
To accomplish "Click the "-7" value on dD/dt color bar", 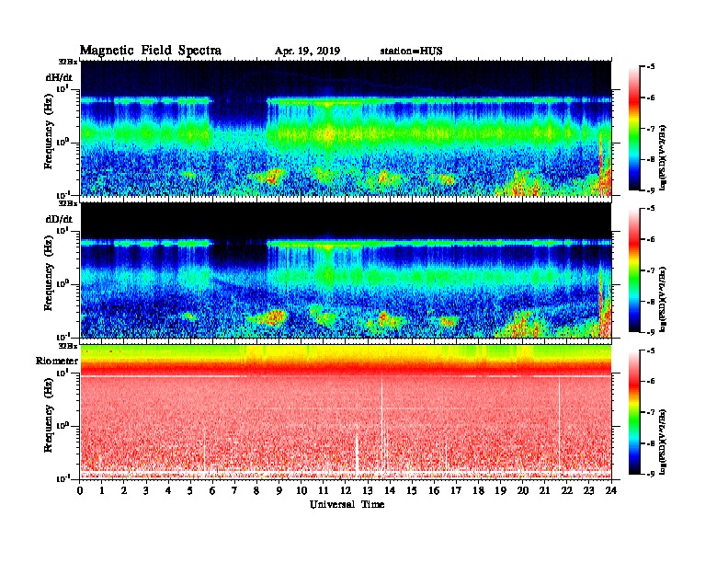I will (651, 270).
